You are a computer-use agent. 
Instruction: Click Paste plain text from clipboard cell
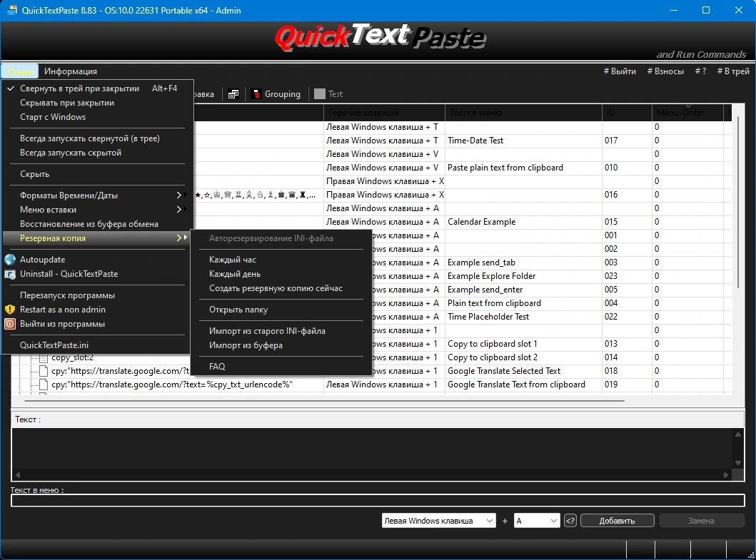click(523, 168)
